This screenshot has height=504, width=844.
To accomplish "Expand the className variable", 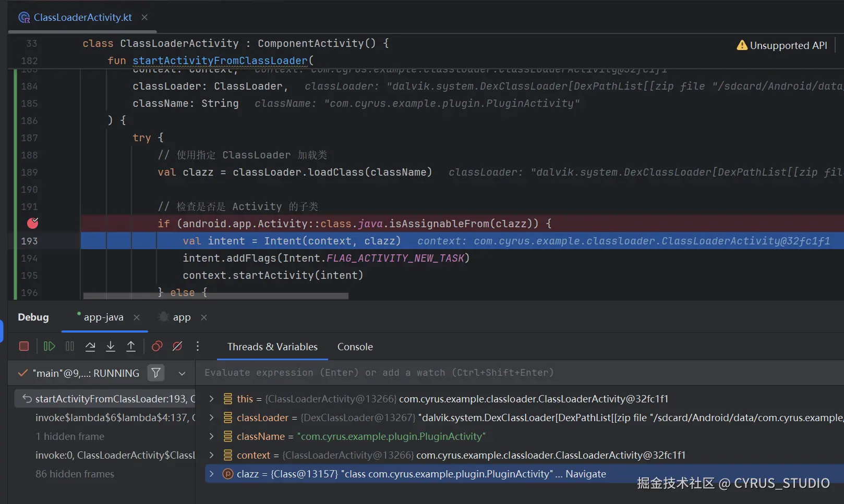I will tap(211, 436).
